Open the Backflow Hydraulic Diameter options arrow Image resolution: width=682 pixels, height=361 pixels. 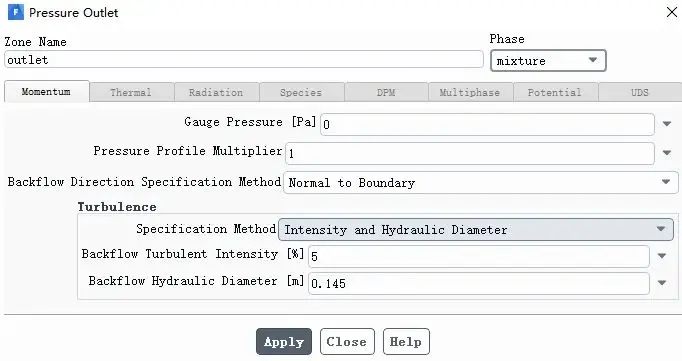point(662,283)
